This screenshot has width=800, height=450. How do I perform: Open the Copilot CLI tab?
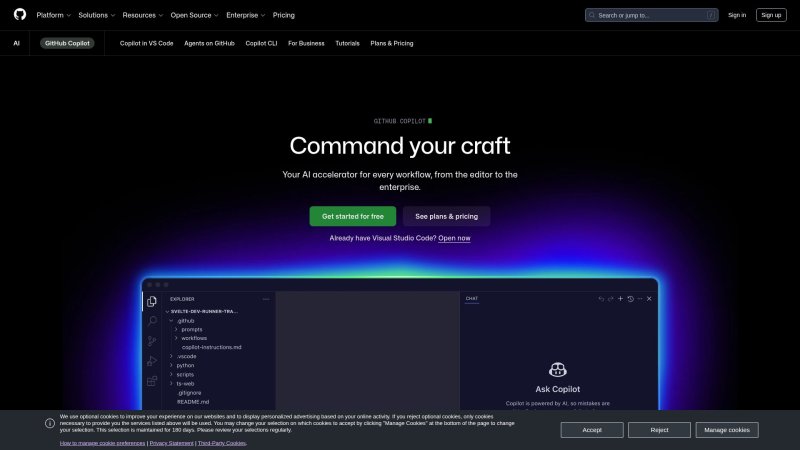(261, 43)
